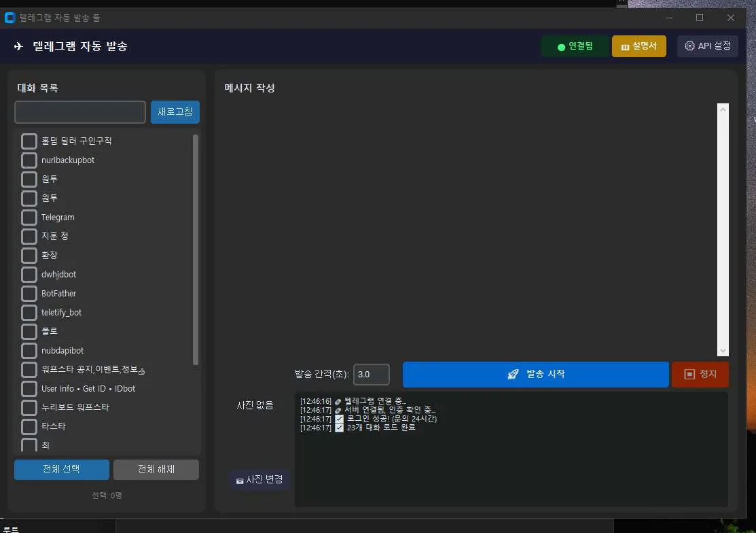The height and width of the screenshot is (533, 756).
Task: Click the 서버 연결됨 log line
Action: [368, 410]
